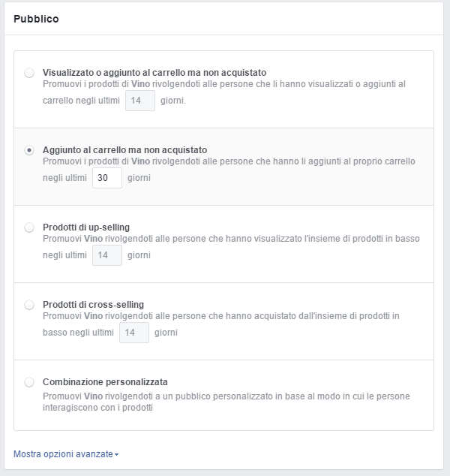Click the 'Combinazione personalizzata' title text
Viewport: 450px width, 476px height.
105,382
